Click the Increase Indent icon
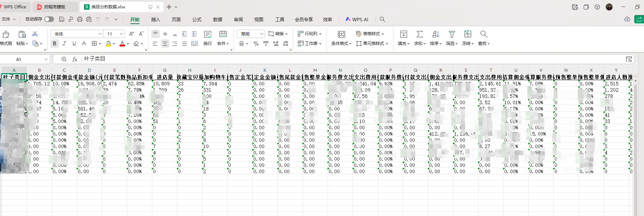644x216 pixels. [194, 34]
